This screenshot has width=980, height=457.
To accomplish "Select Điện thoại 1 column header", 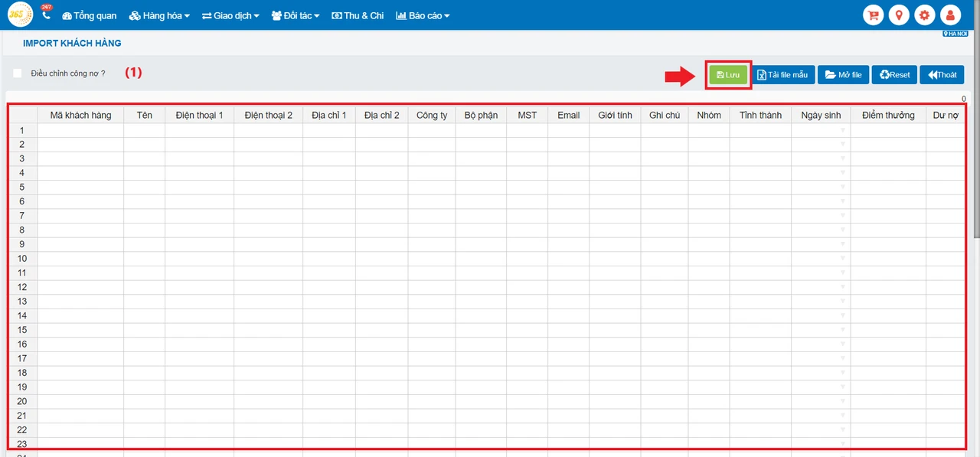I will point(200,116).
